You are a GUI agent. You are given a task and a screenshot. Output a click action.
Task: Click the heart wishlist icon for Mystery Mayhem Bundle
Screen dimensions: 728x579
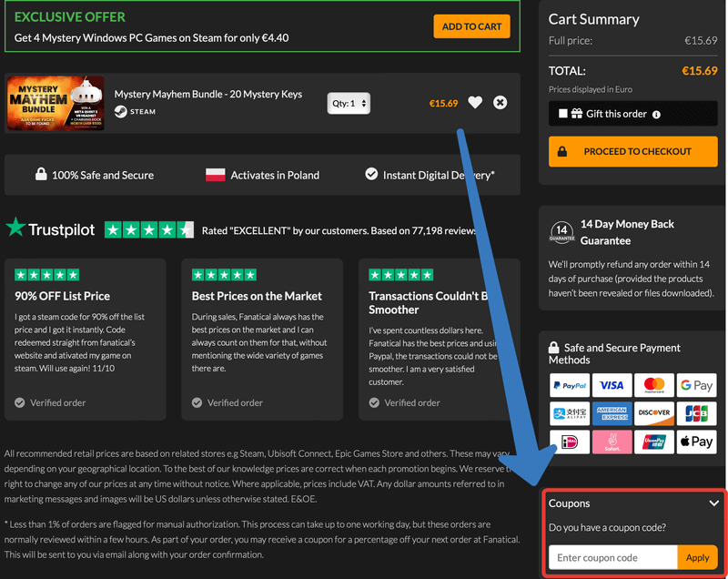475,103
